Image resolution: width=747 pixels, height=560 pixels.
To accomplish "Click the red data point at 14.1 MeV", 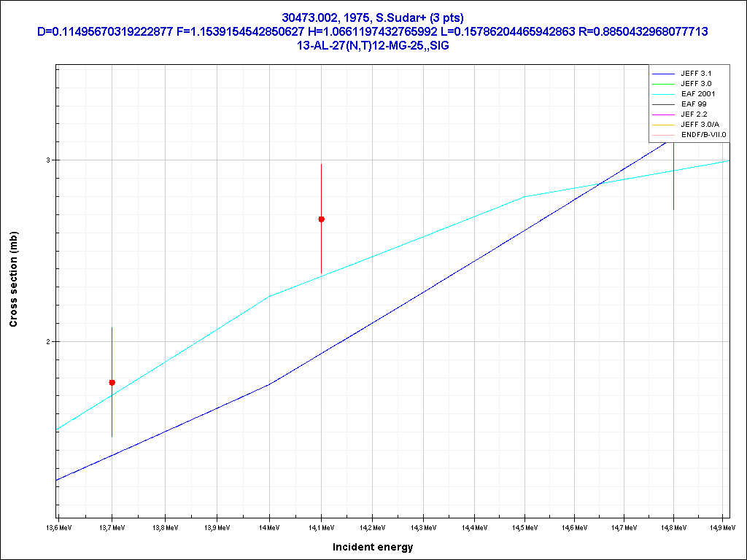I will click(x=321, y=219).
